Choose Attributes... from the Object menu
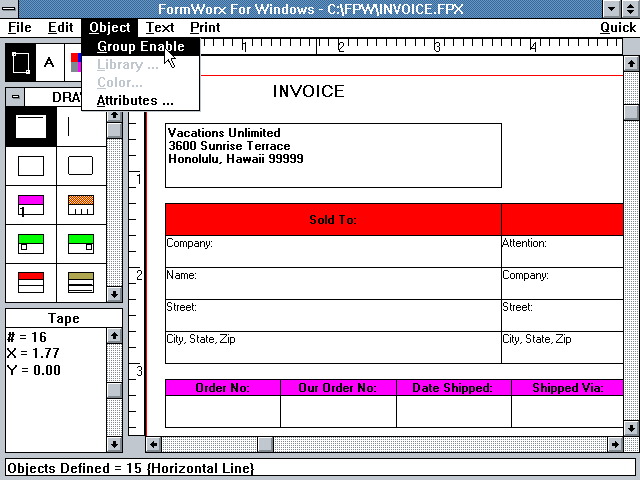 coord(134,100)
